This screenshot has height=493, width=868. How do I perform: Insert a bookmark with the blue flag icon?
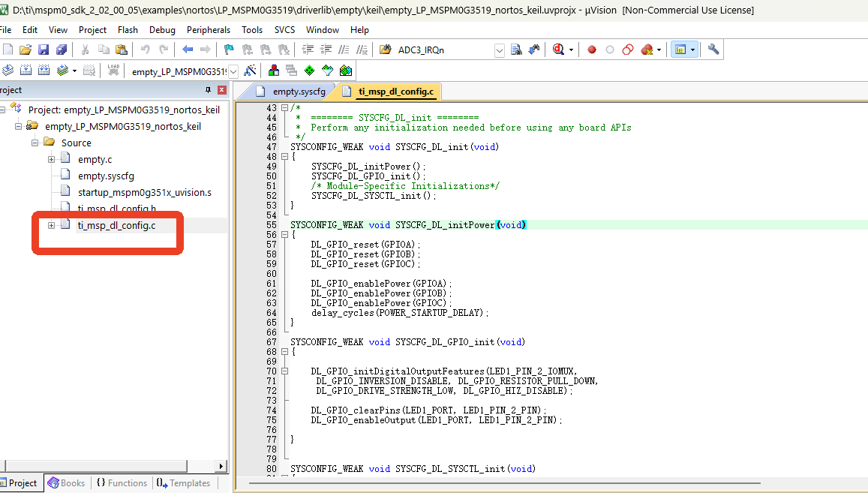pos(229,50)
